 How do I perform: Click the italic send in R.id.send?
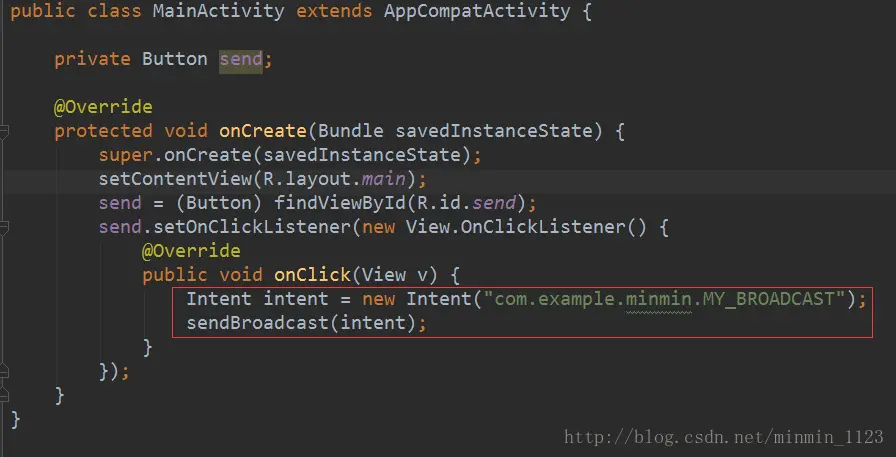(x=494, y=203)
